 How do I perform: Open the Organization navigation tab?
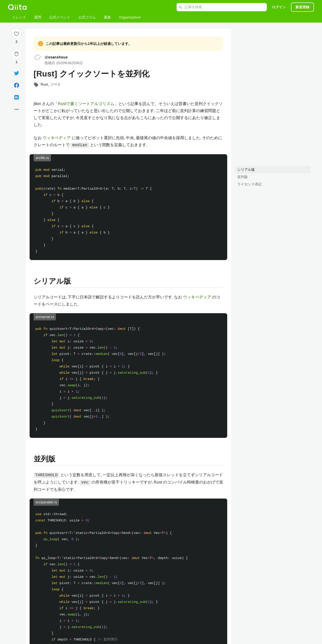[130, 17]
